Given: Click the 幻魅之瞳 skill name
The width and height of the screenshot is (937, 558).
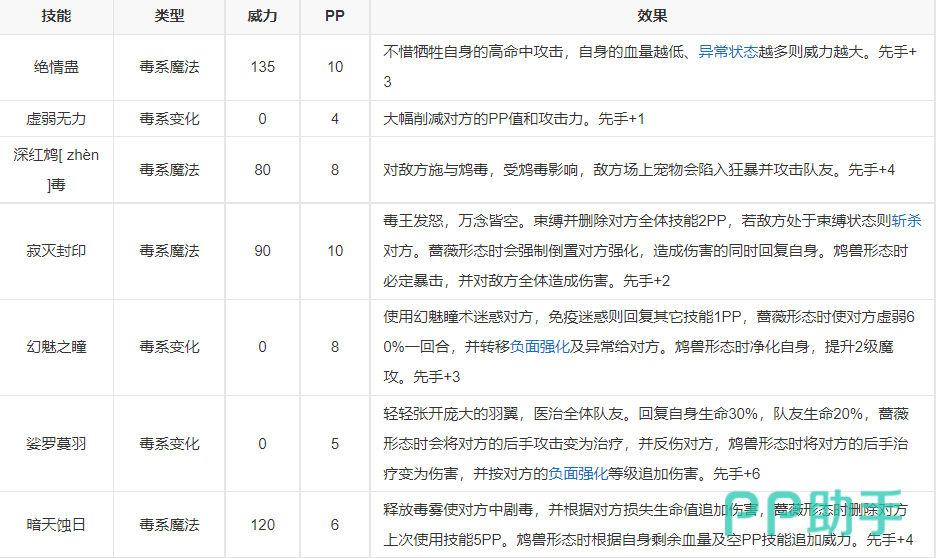Looking at the screenshot, I should coord(56,347).
